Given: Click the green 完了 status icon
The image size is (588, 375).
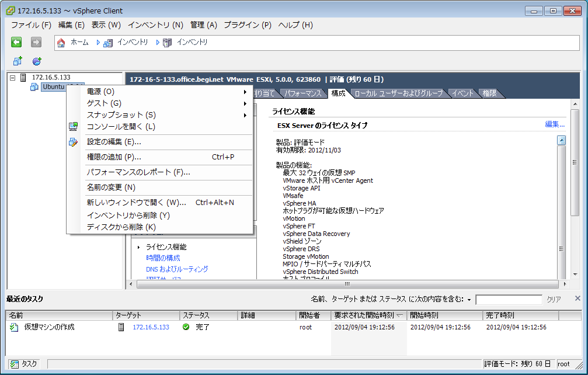Looking at the screenshot, I should [186, 327].
